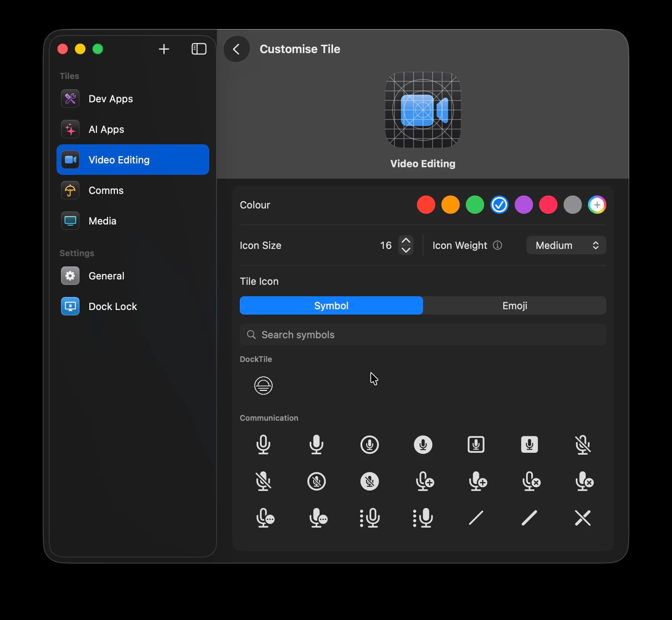
Task: Select the filled microphone symbol
Action: point(316,444)
